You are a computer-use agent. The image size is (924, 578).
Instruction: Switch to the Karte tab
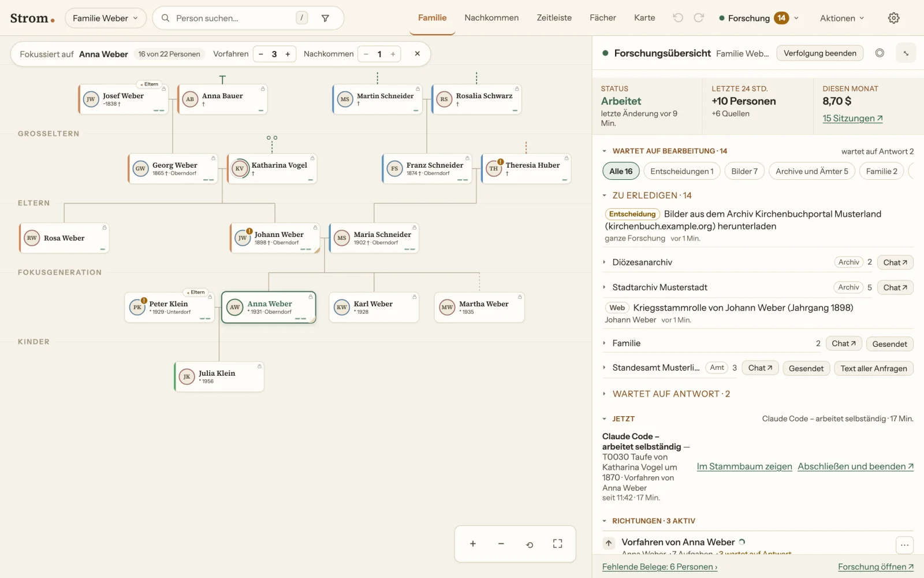[x=644, y=18]
